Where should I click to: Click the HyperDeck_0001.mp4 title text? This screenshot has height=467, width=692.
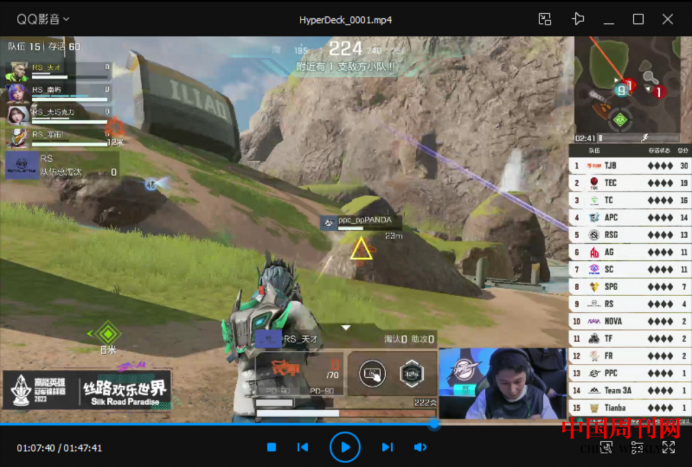click(x=345, y=19)
